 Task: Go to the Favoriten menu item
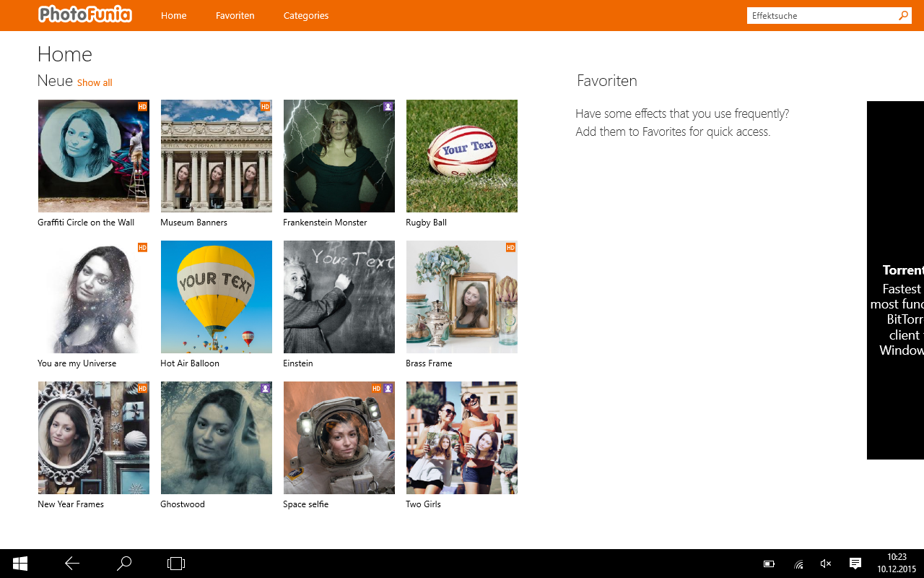pyautogui.click(x=235, y=15)
